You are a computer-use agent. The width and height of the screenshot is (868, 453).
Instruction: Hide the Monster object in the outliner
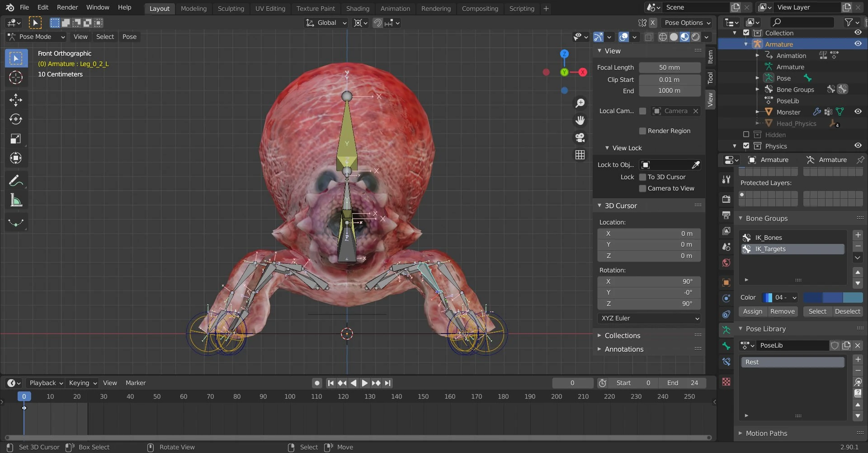click(x=858, y=111)
